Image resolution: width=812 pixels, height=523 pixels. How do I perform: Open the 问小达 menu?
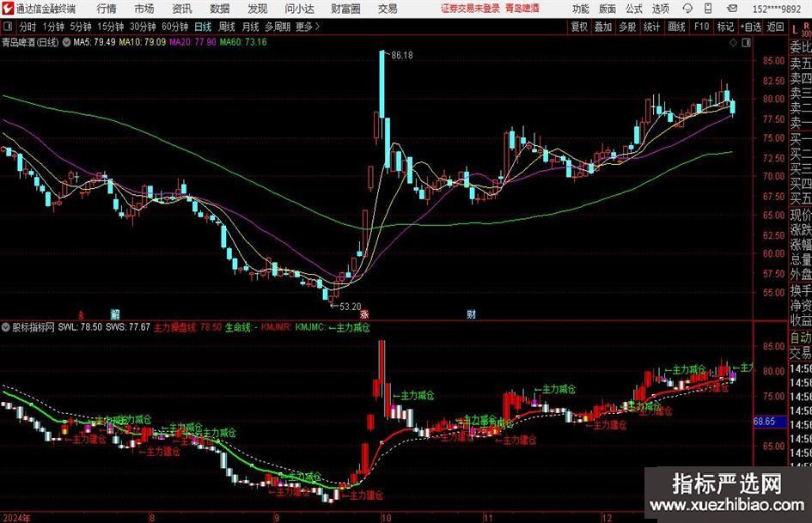[299, 9]
